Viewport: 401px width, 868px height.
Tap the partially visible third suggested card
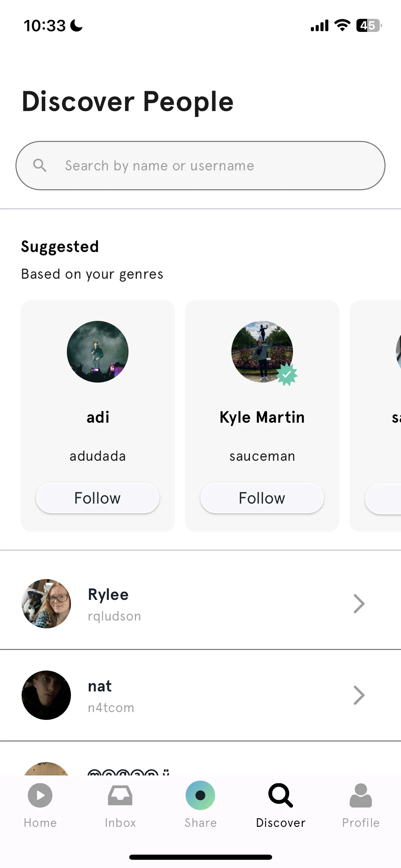pos(376,416)
